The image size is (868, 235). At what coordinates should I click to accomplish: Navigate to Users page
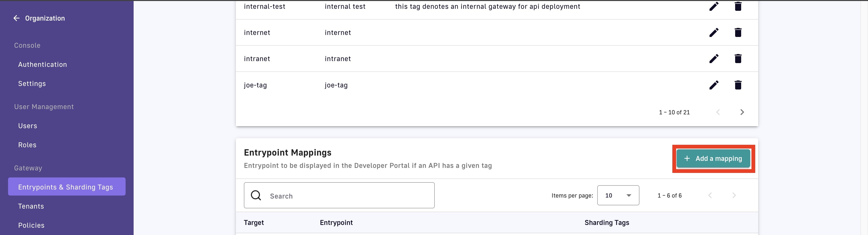(x=28, y=126)
